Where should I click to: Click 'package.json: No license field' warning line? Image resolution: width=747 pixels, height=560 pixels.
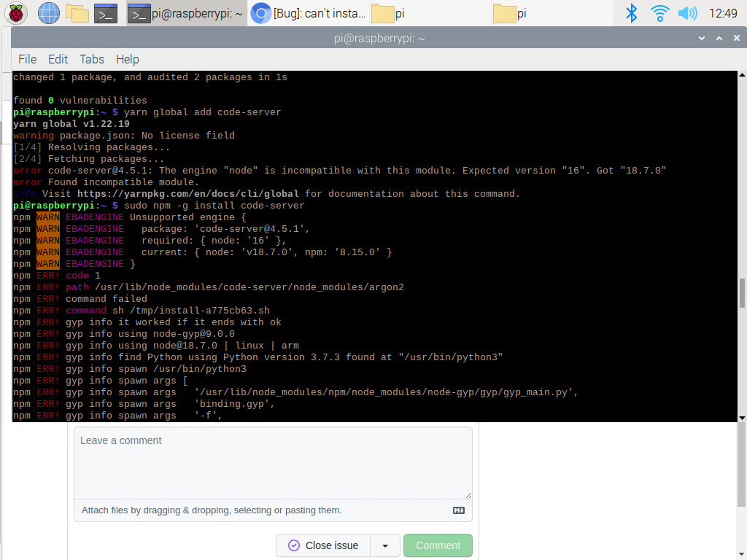124,136
